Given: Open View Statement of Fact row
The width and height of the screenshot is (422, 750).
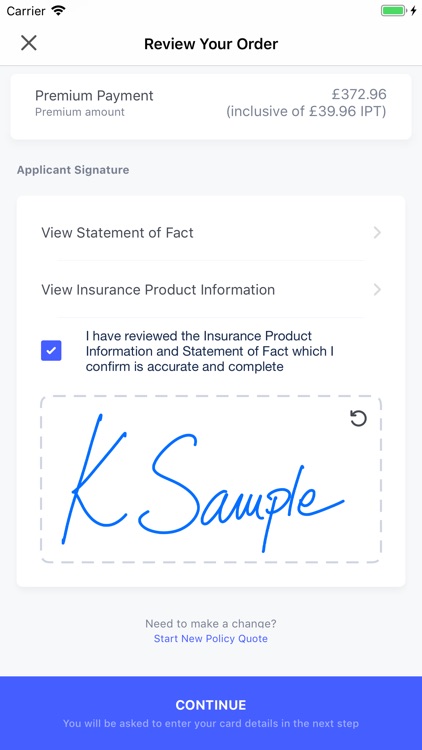Looking at the screenshot, I should [x=211, y=233].
